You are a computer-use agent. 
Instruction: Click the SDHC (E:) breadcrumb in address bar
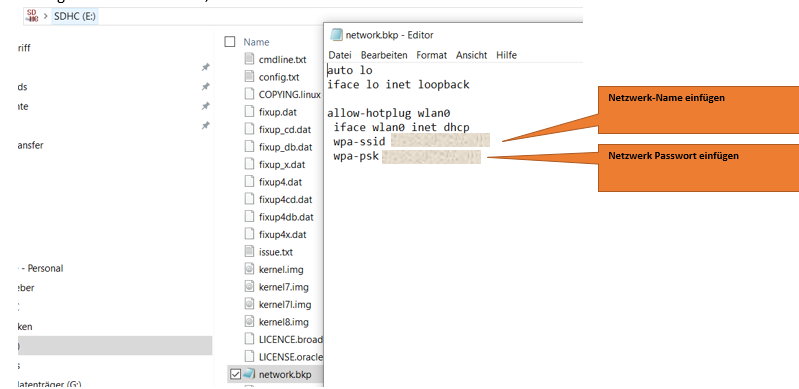tap(75, 16)
